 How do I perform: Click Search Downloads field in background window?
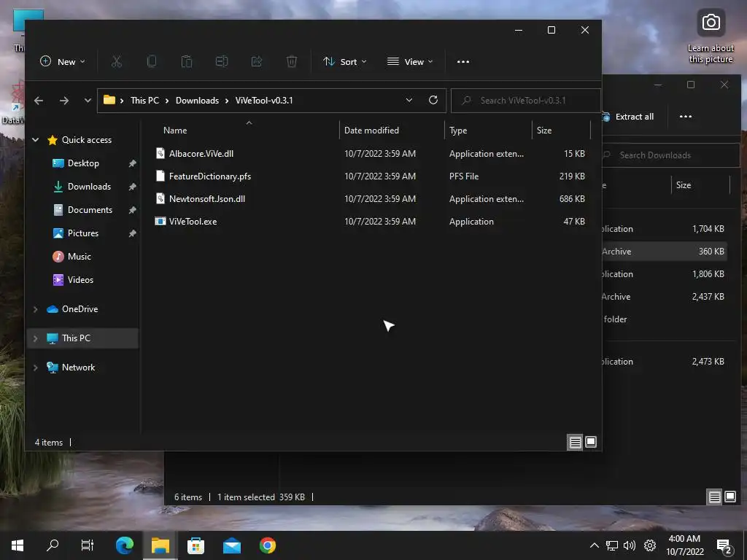(671, 155)
